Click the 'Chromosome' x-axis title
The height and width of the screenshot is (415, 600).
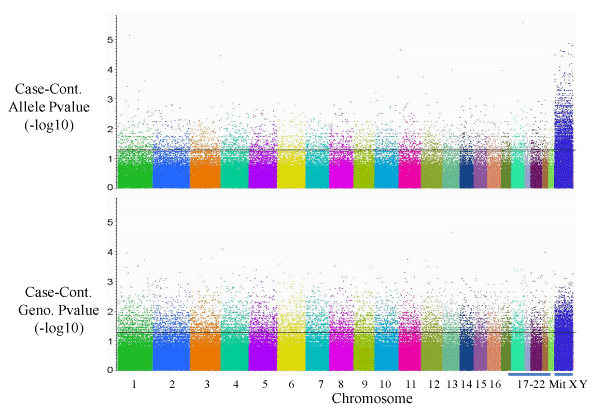(x=372, y=399)
